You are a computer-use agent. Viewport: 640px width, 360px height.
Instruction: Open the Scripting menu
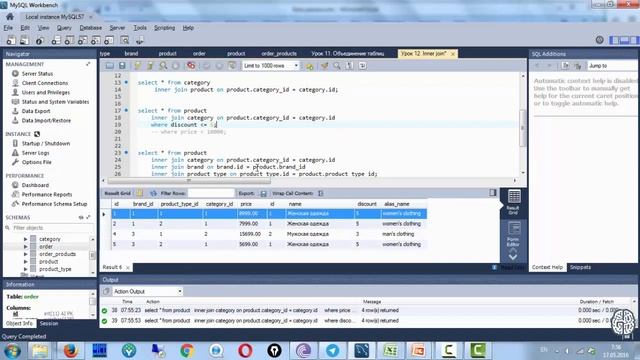[164, 28]
